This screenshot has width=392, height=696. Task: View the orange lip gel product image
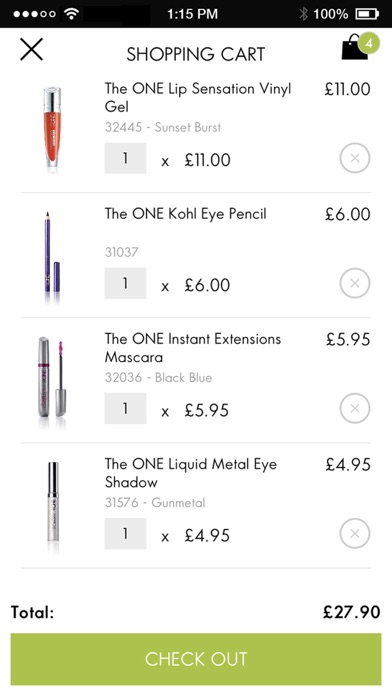point(52,127)
